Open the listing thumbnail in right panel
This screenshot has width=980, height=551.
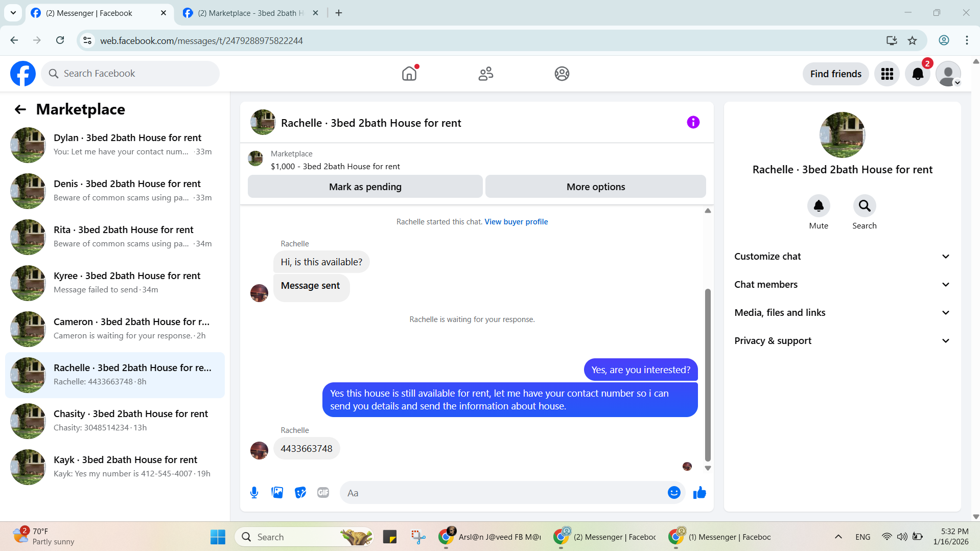[842, 135]
